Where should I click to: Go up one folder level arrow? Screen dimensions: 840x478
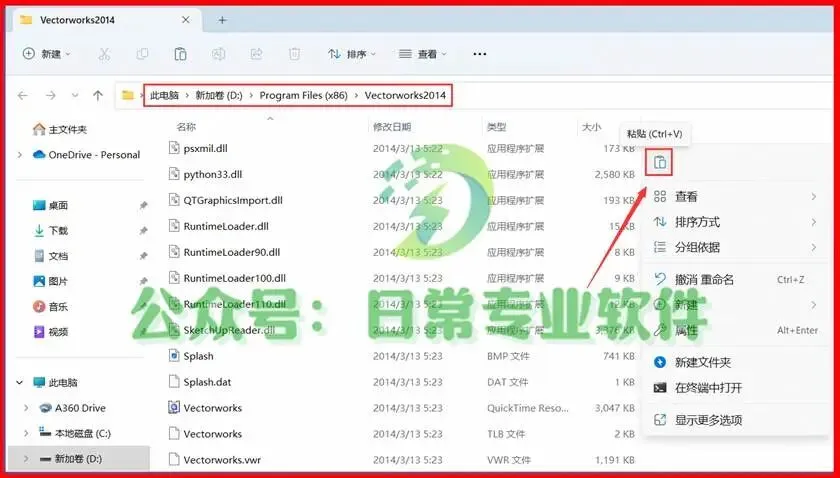[x=98, y=95]
